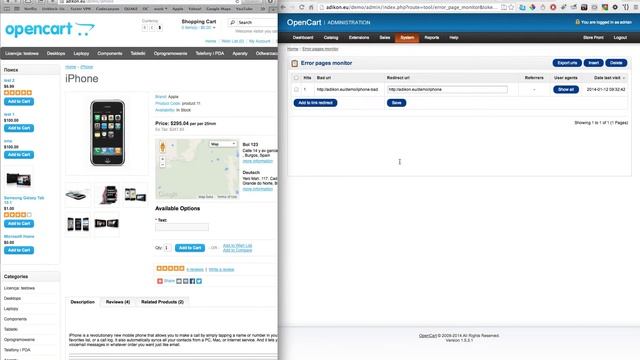This screenshot has width=640, height=360.
Task: Open the Extensions admin menu
Action: point(359,38)
